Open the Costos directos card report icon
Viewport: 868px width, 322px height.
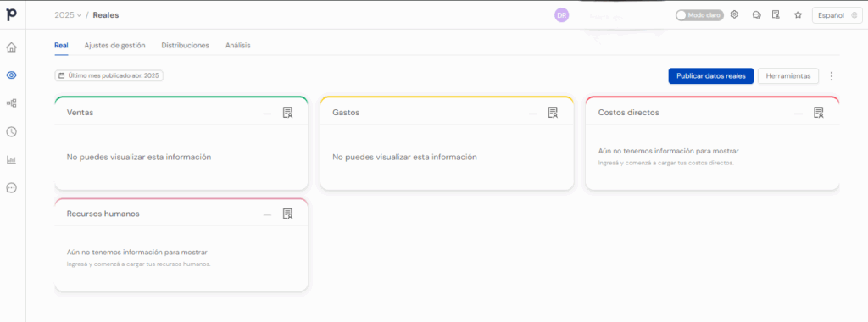[818, 113]
